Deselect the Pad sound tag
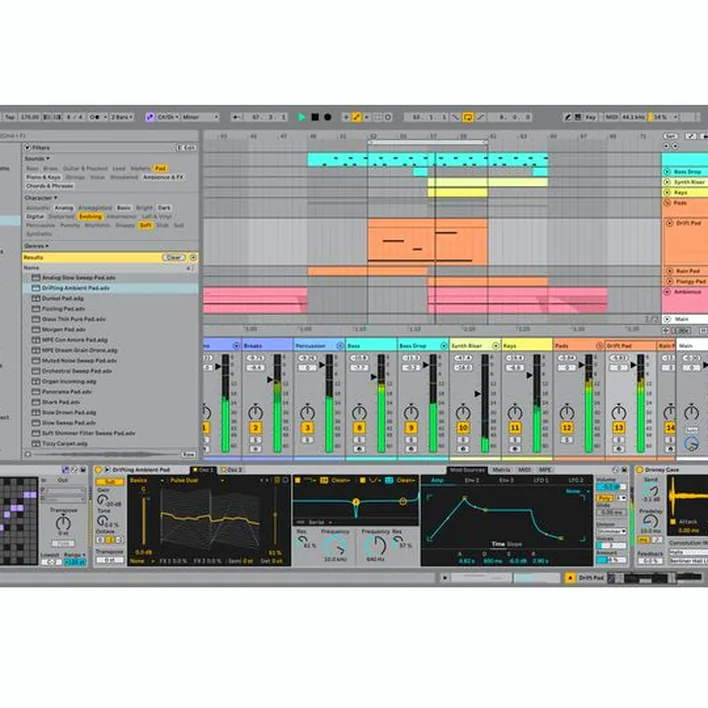Viewport: 708px width, 708px height. [160, 168]
